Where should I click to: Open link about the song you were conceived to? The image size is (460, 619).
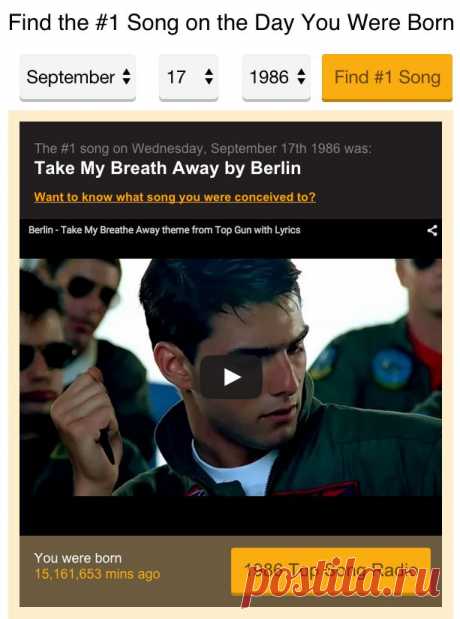coord(175,197)
